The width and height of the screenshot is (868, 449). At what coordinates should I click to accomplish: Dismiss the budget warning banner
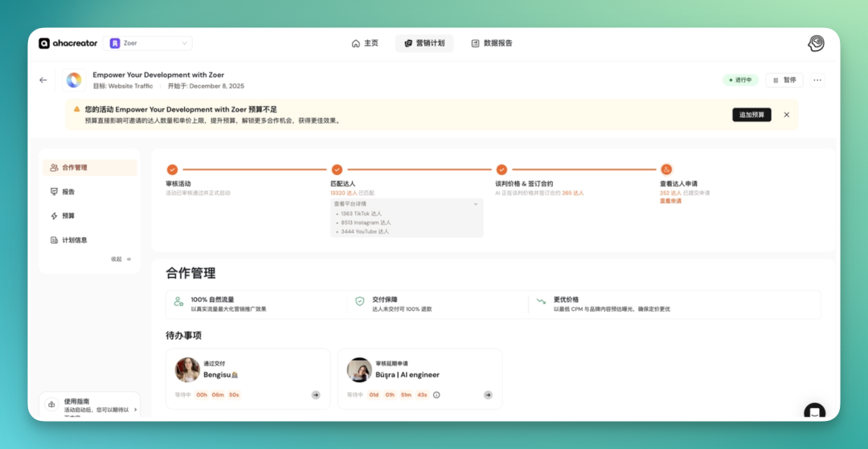click(787, 115)
